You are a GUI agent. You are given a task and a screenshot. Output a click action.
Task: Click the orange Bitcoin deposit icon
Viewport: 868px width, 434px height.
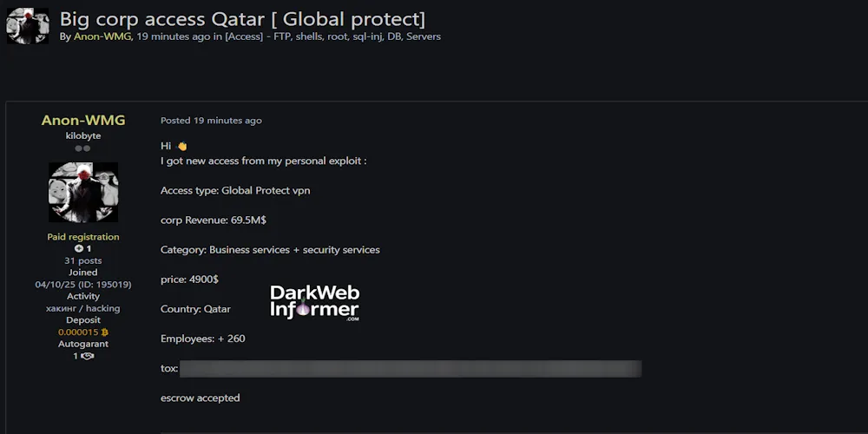click(x=105, y=332)
